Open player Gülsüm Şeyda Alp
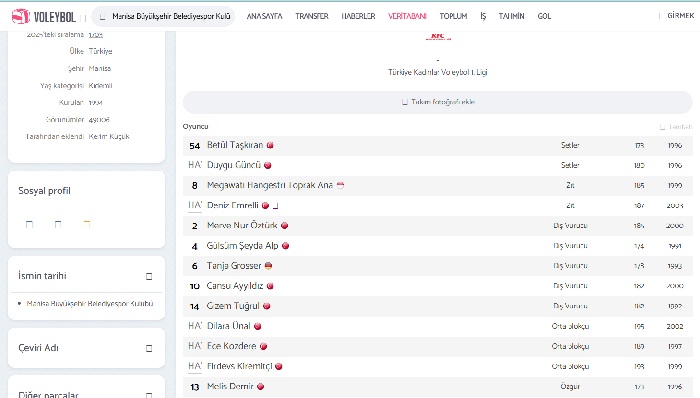The image size is (700, 398). point(242,246)
